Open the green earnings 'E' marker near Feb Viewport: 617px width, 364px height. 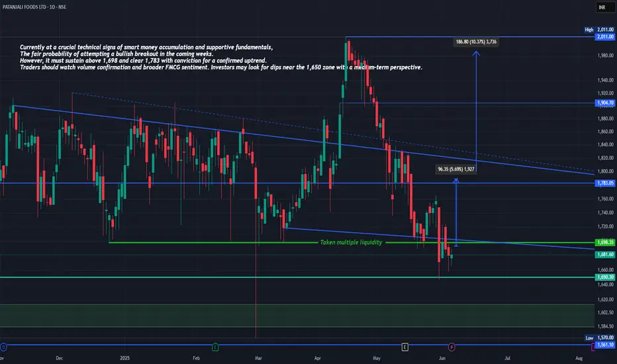(215, 347)
